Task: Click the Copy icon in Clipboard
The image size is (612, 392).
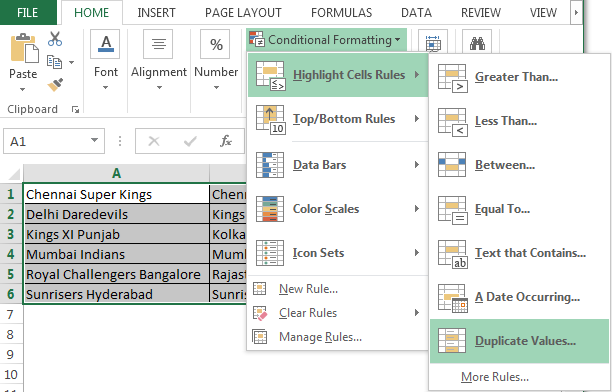Action: [54, 62]
